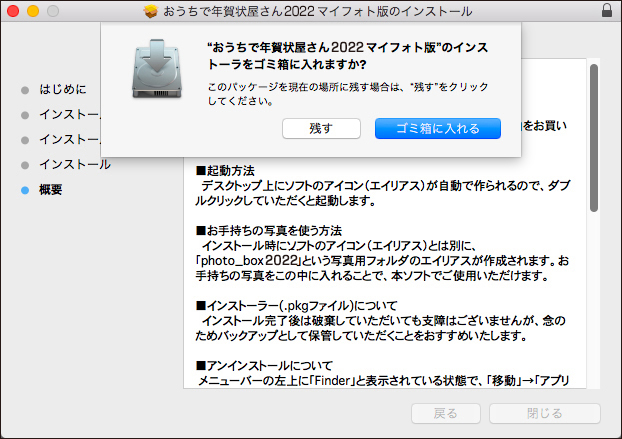Screen dimensions: 622x439
Task: Choose ゴミ箱に入れる to trash the installer
Action: [x=437, y=128]
